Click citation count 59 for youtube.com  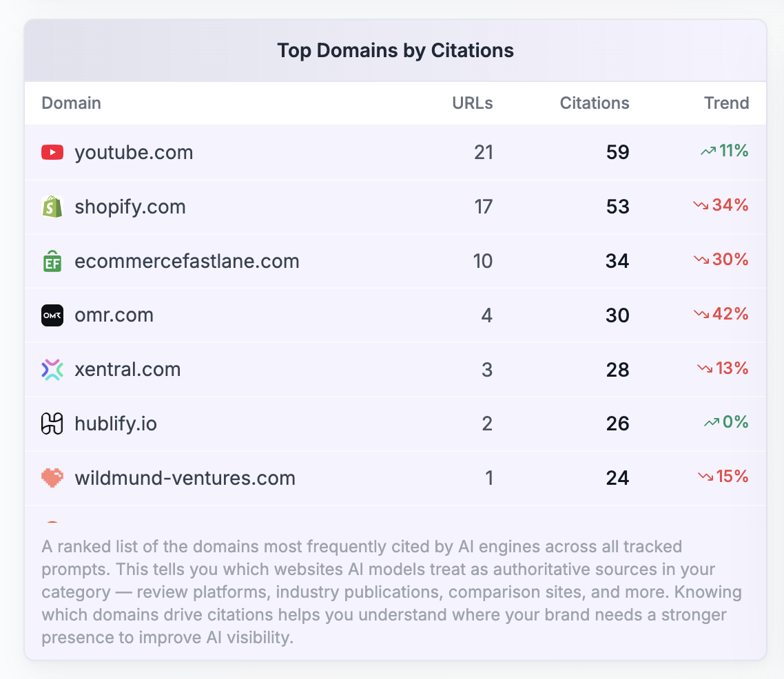point(617,152)
